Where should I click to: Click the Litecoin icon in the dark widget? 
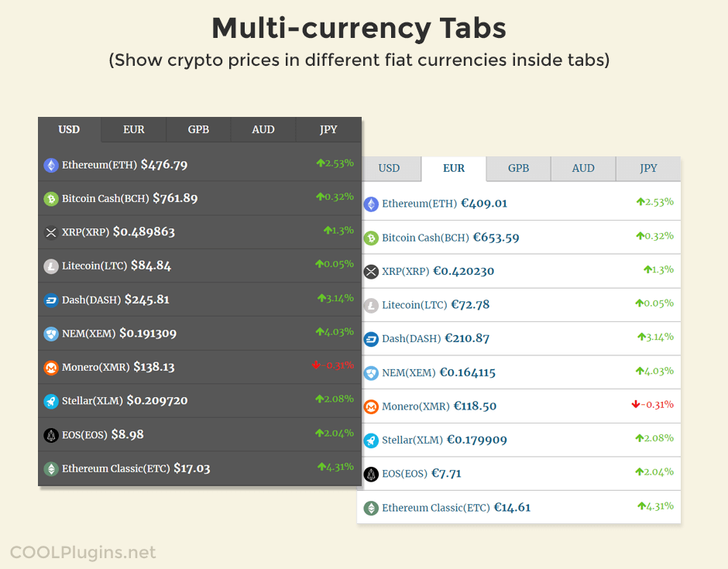(51, 266)
